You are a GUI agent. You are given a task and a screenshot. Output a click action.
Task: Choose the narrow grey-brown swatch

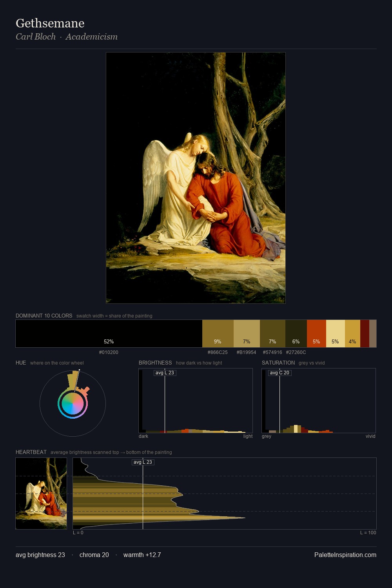[x=373, y=334]
